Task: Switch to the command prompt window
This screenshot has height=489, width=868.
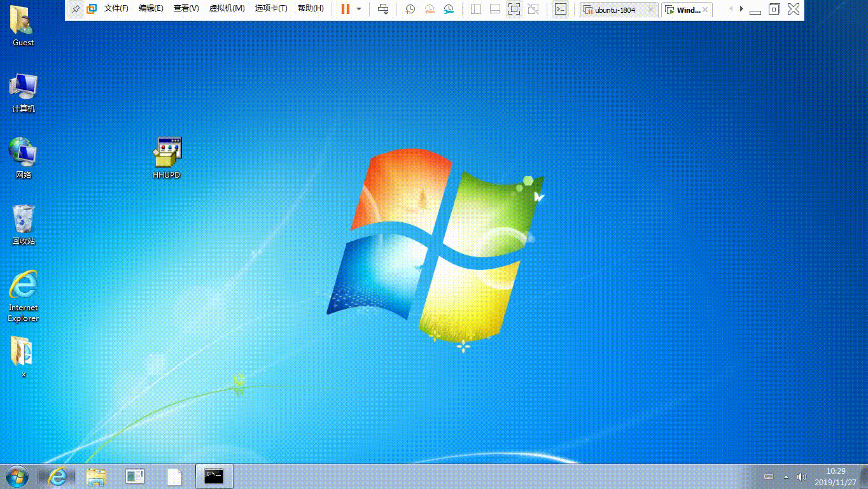Action: tap(214, 476)
